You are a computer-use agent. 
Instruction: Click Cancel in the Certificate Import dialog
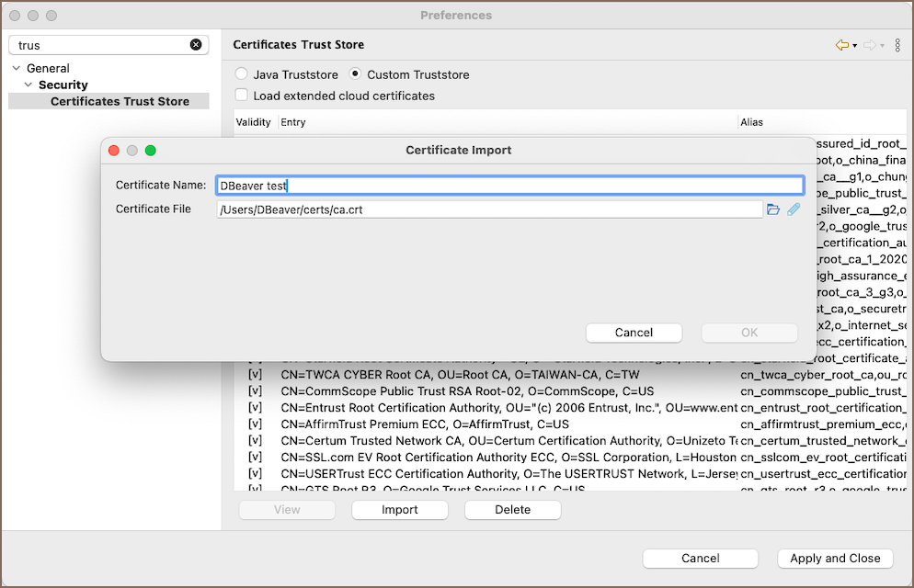click(634, 333)
